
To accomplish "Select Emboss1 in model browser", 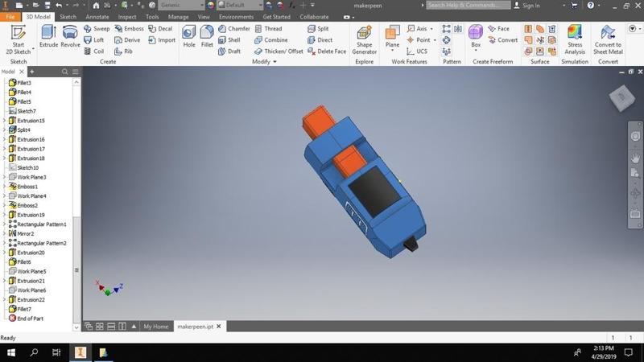I will pos(23,187).
